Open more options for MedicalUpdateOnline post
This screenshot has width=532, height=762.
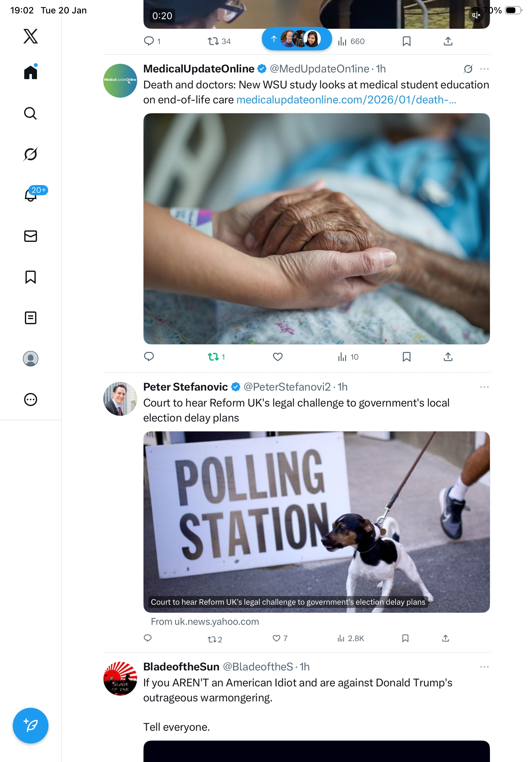[x=484, y=69]
